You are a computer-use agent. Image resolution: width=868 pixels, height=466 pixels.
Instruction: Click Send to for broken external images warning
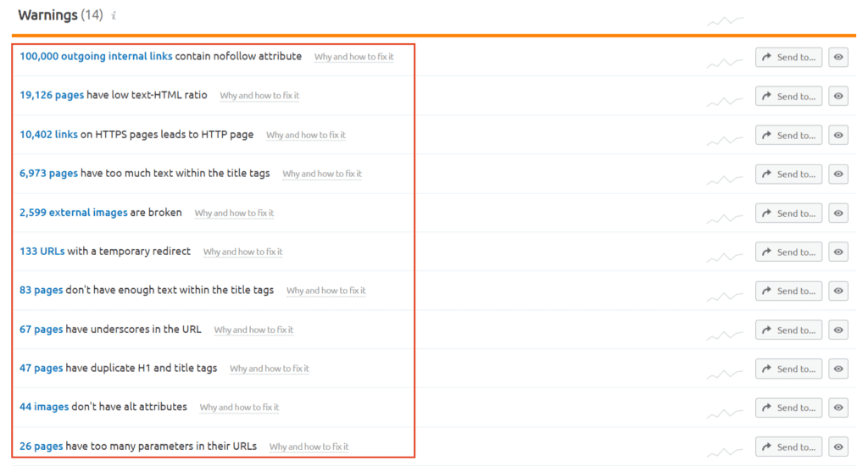(x=788, y=213)
